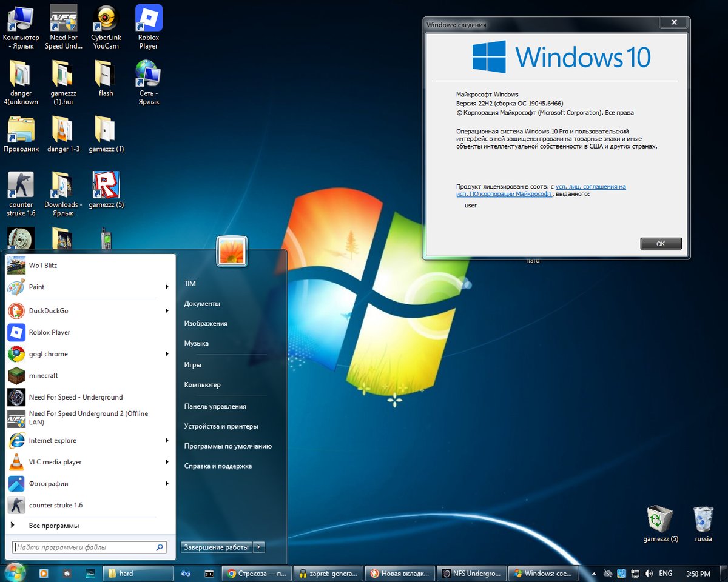Select the brake disc desktop icon

(21, 238)
